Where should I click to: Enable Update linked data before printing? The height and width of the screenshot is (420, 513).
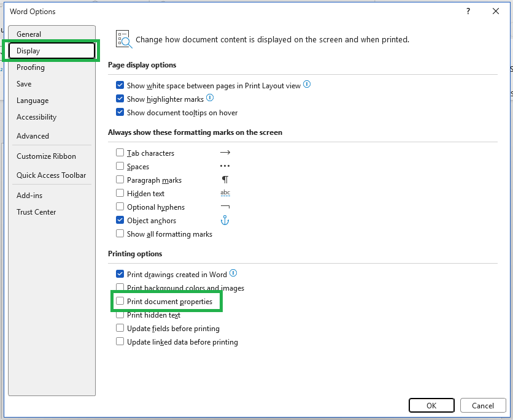click(120, 342)
